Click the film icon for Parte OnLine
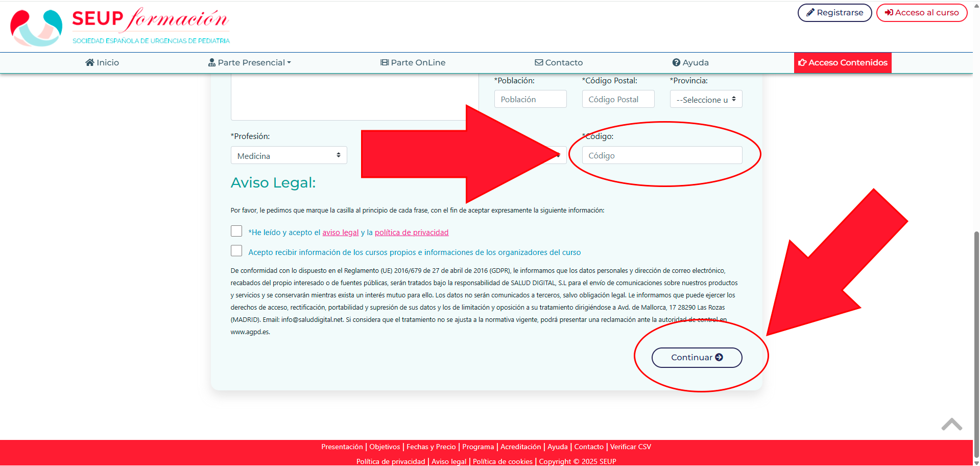Viewport: 980px width, 466px height. point(385,62)
